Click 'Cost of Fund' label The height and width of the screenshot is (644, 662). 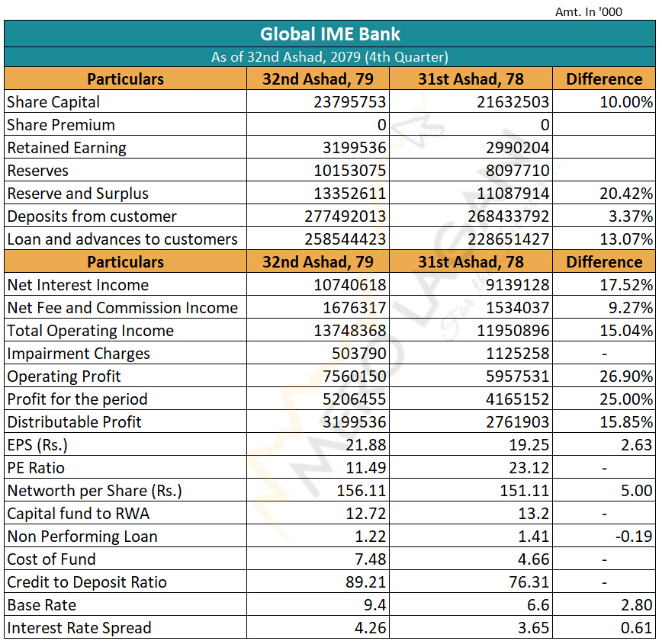52,559
